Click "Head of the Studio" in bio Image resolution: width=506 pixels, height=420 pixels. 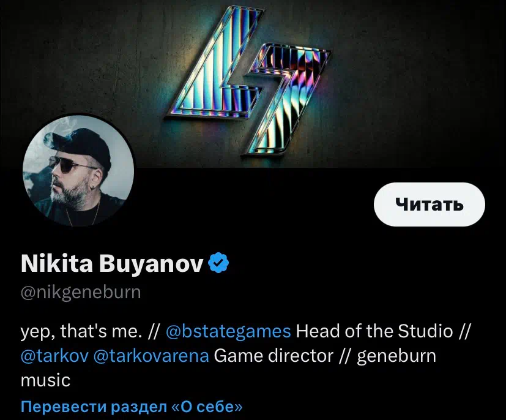click(374, 331)
